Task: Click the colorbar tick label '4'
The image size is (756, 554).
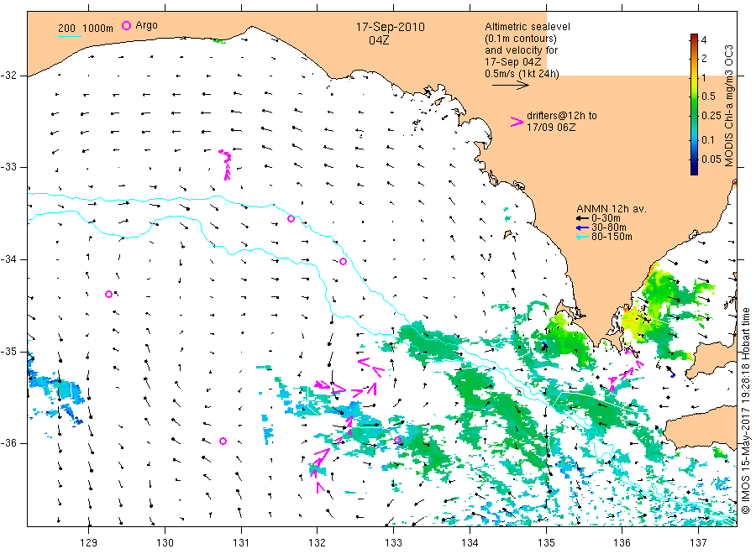Action: point(704,40)
